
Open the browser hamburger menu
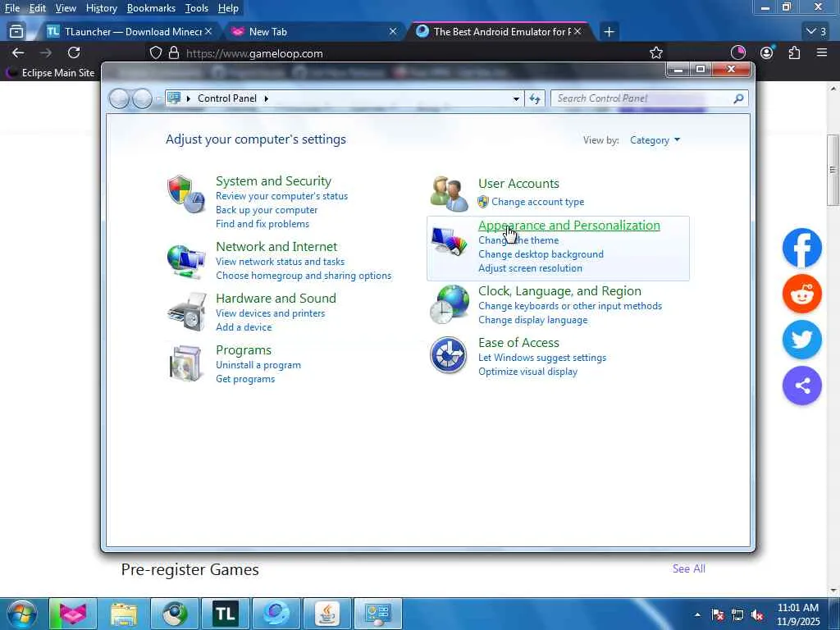[822, 52]
